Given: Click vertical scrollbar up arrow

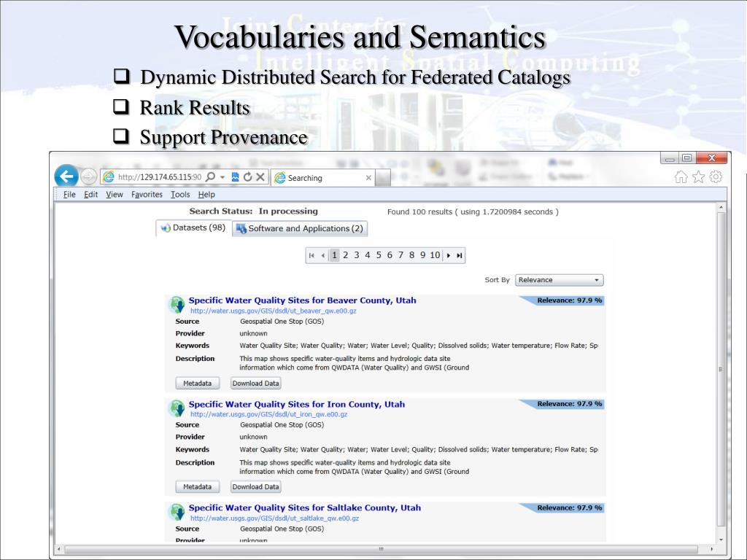Looking at the screenshot, I should [721, 208].
